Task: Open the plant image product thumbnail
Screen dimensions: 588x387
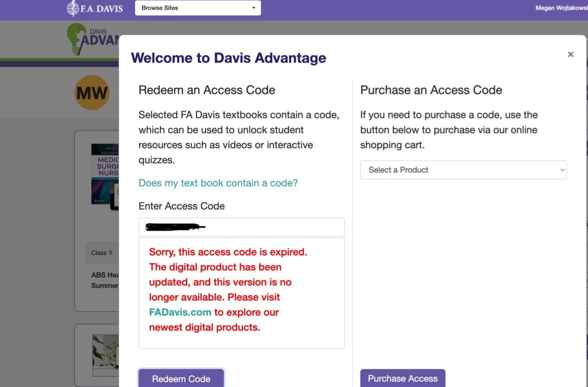Action: 105,355
